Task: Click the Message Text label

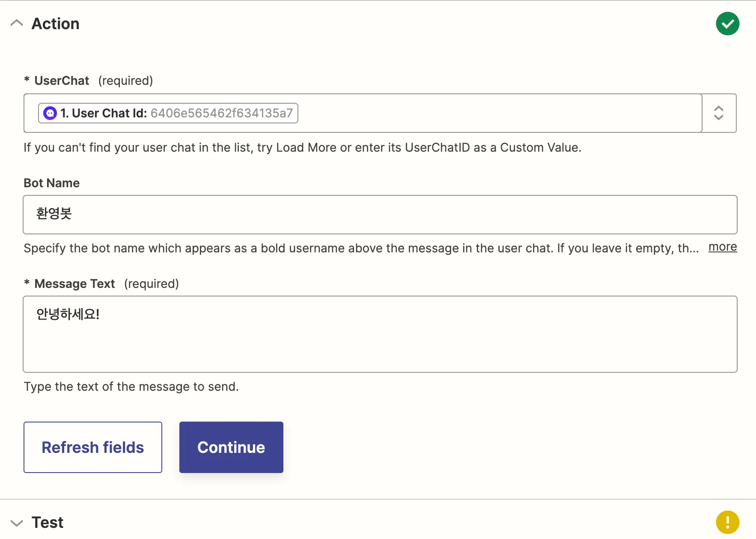Action: pos(74,284)
